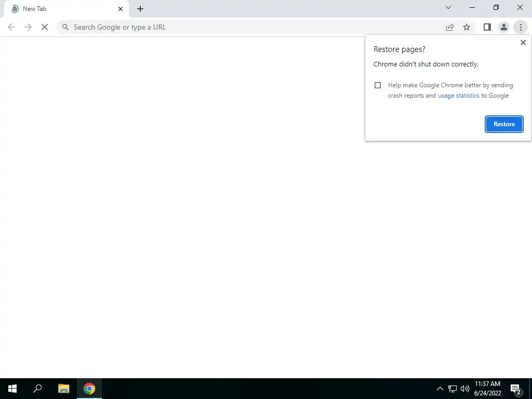Viewport: 532px width, 399px height.
Task: Close the New Tab tab
Action: coord(121,9)
